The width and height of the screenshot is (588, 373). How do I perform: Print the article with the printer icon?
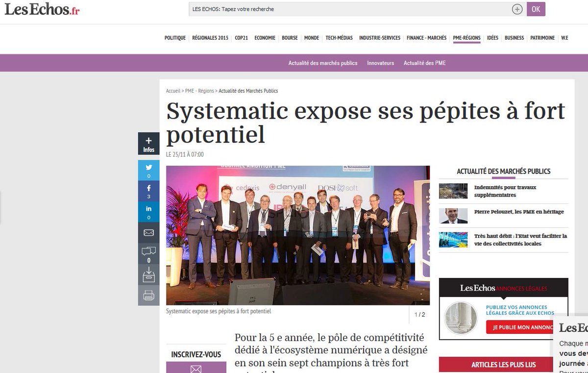[x=148, y=296]
